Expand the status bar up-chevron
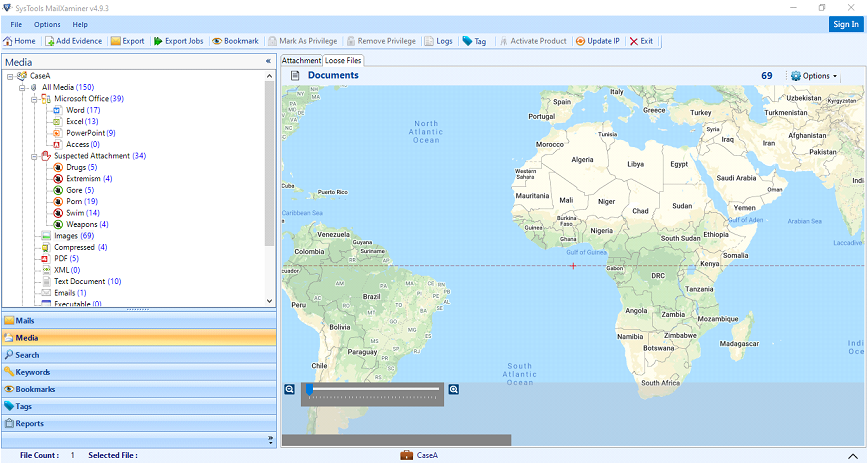The image size is (868, 474). point(853,456)
